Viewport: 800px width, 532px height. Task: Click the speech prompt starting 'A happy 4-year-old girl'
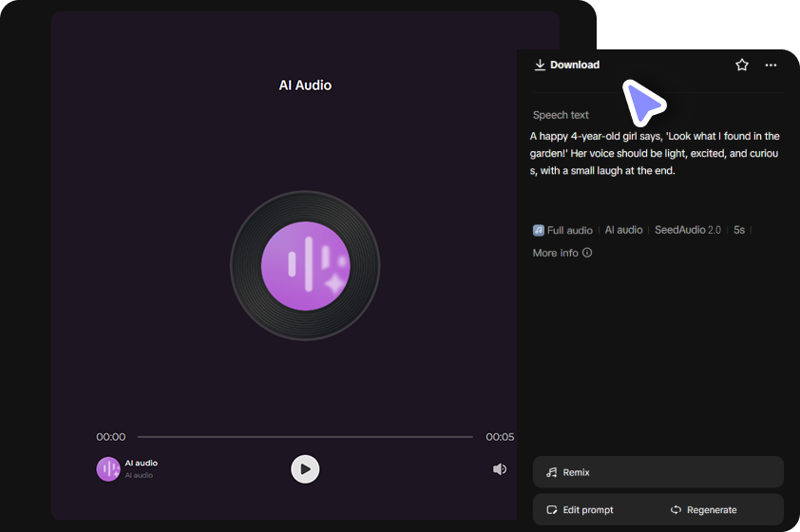pos(655,154)
